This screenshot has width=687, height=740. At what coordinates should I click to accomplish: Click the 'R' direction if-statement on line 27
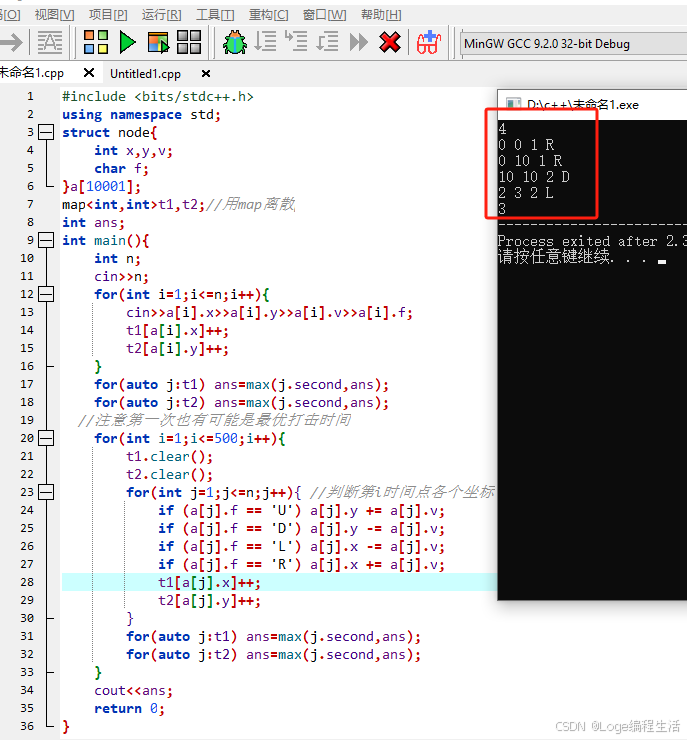[x=301, y=564]
